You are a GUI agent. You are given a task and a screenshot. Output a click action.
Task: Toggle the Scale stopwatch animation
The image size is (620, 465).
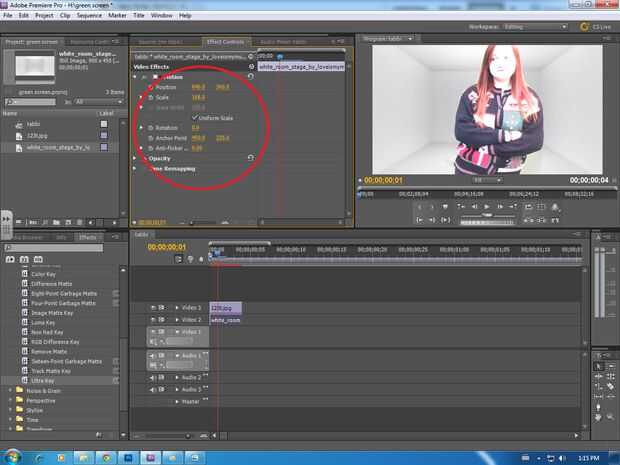coord(150,97)
